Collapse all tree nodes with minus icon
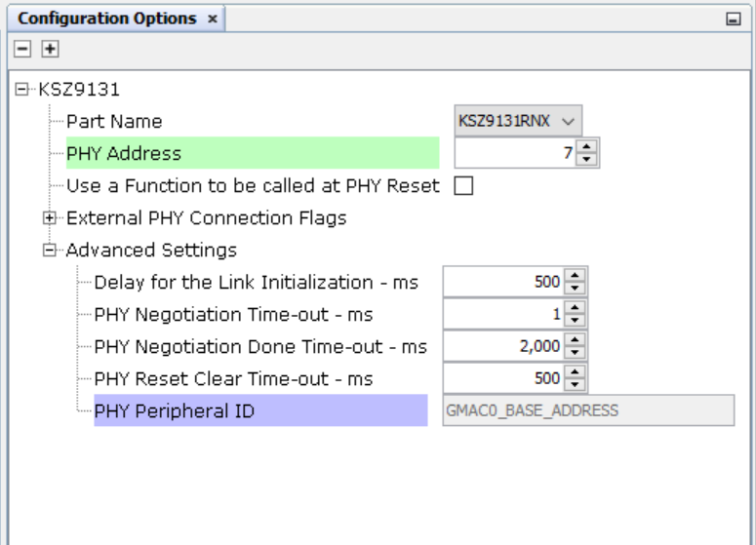Viewport: 756px width, 545px height. tap(22, 49)
